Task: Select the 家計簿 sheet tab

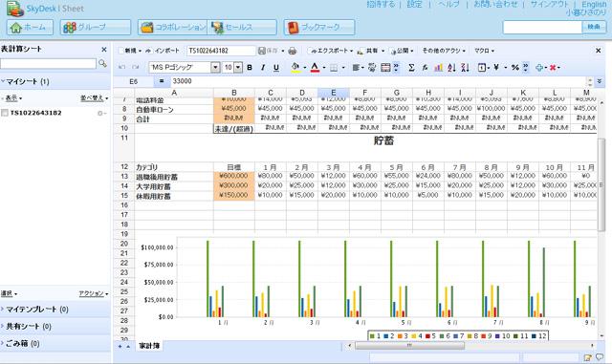Action: pos(149,346)
